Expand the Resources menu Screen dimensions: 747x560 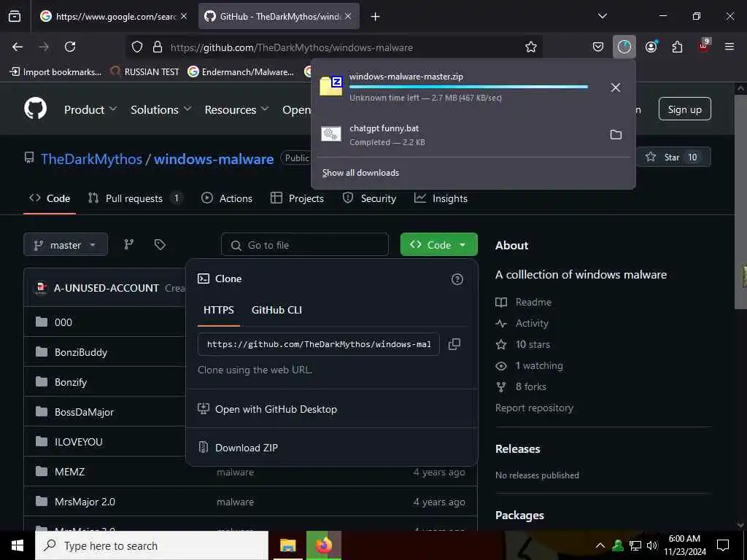[x=237, y=109]
